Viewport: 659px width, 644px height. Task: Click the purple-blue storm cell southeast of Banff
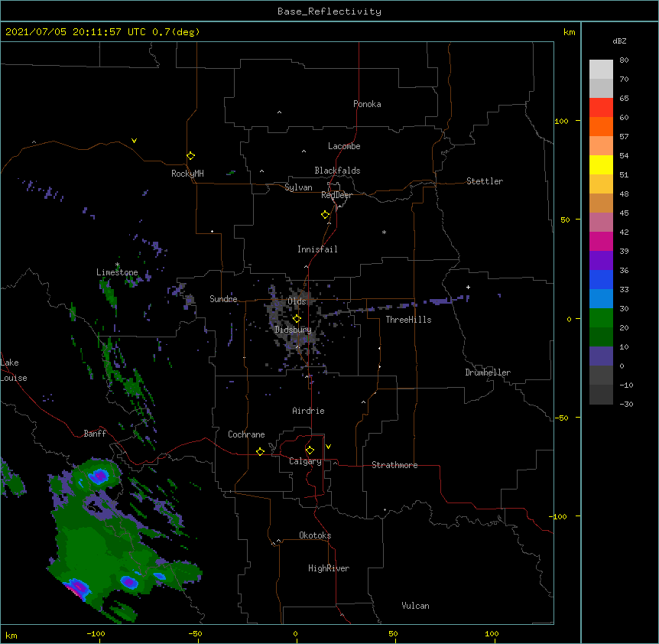[99, 476]
